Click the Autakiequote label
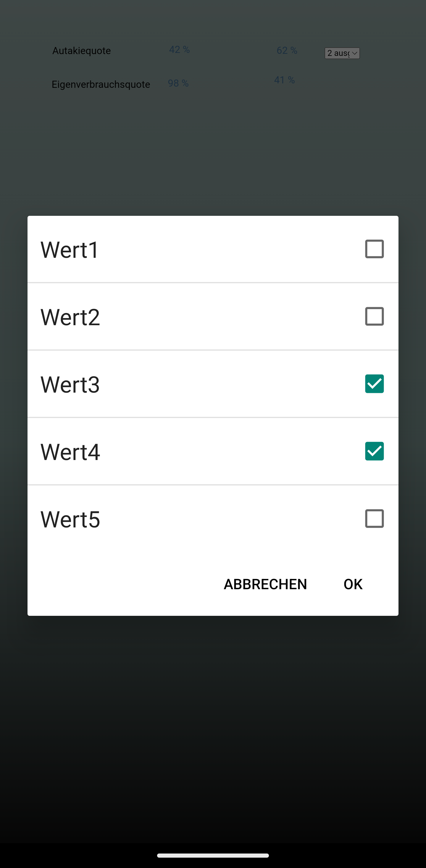 (81, 51)
